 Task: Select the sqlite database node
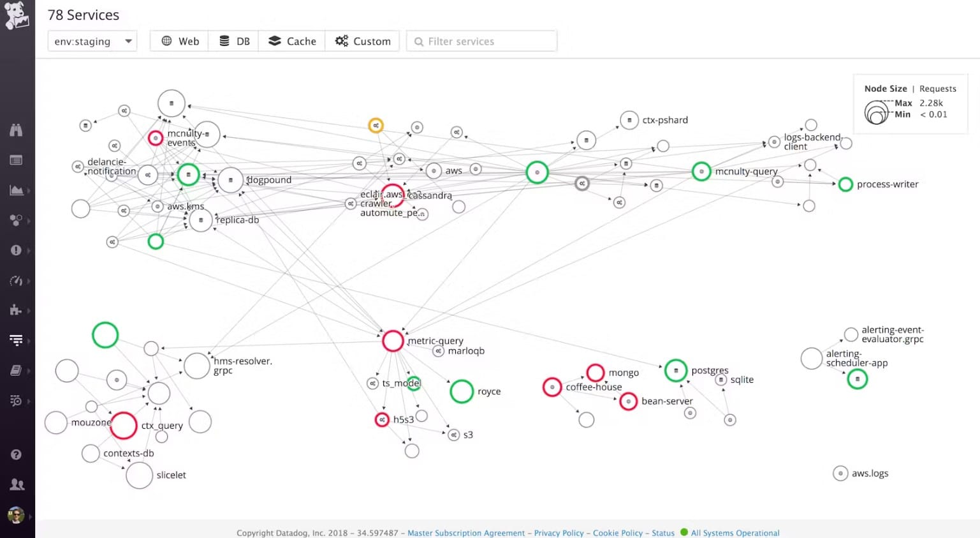[x=721, y=380]
